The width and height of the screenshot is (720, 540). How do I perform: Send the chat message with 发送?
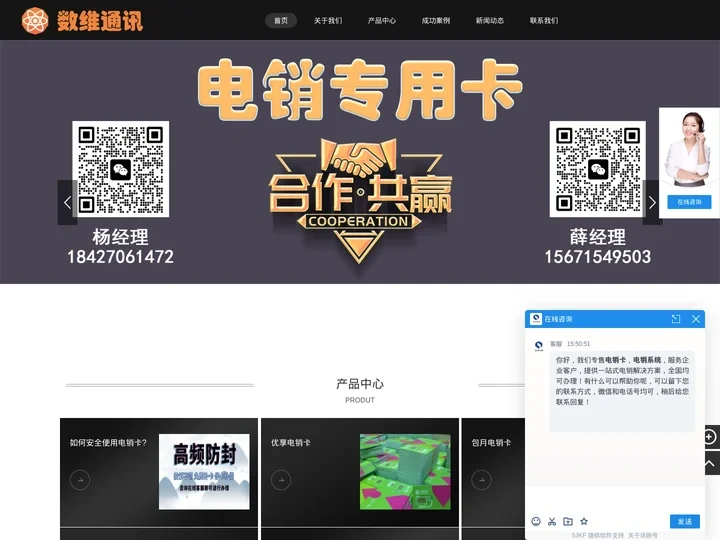pos(685,521)
